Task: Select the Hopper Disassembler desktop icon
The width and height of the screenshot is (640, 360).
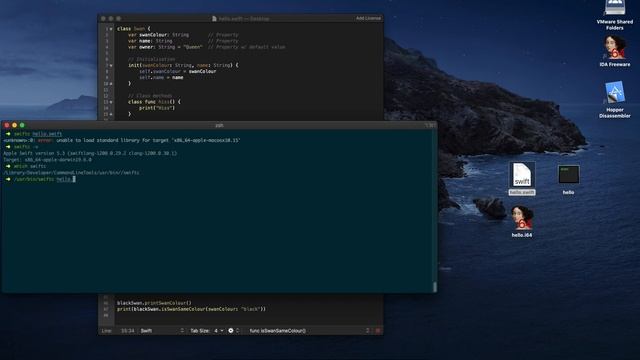Action: 614,100
